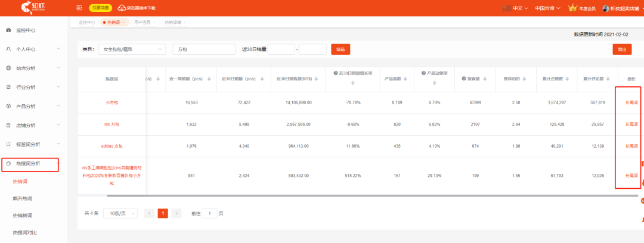This screenshot has height=243, width=644.
Task: Click the user avatar for 虾皮超卖店铺
Action: click(605, 8)
